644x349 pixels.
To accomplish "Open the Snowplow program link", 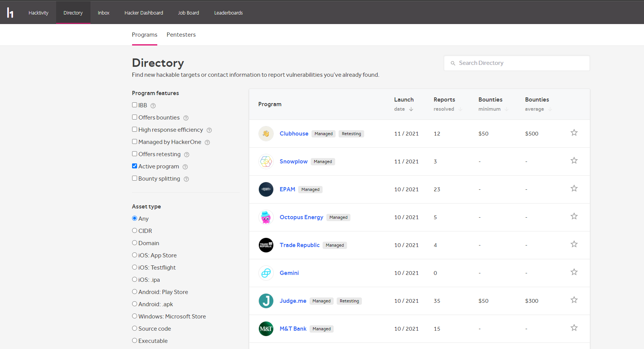I will 294,162.
